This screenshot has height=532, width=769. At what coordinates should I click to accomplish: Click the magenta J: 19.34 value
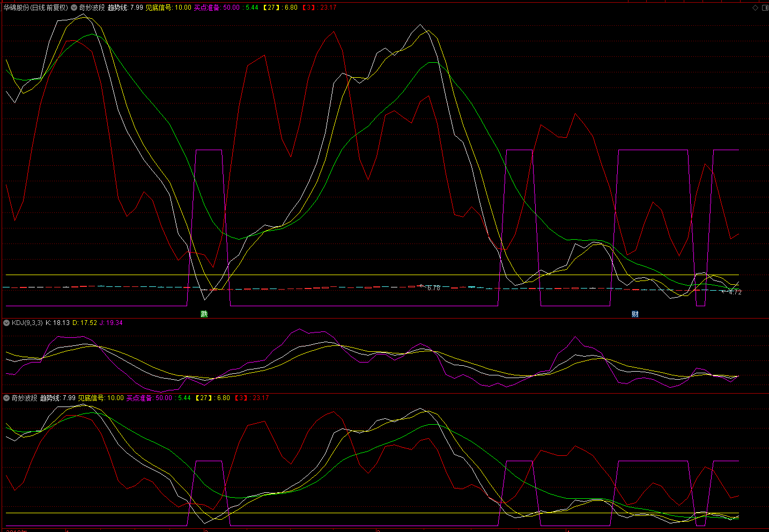(111, 323)
